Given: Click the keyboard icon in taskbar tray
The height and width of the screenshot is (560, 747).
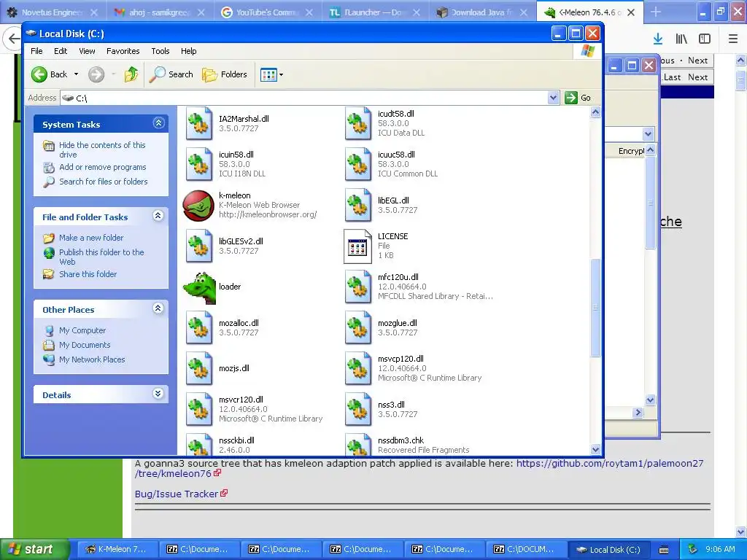Looking at the screenshot, I should (664, 550).
